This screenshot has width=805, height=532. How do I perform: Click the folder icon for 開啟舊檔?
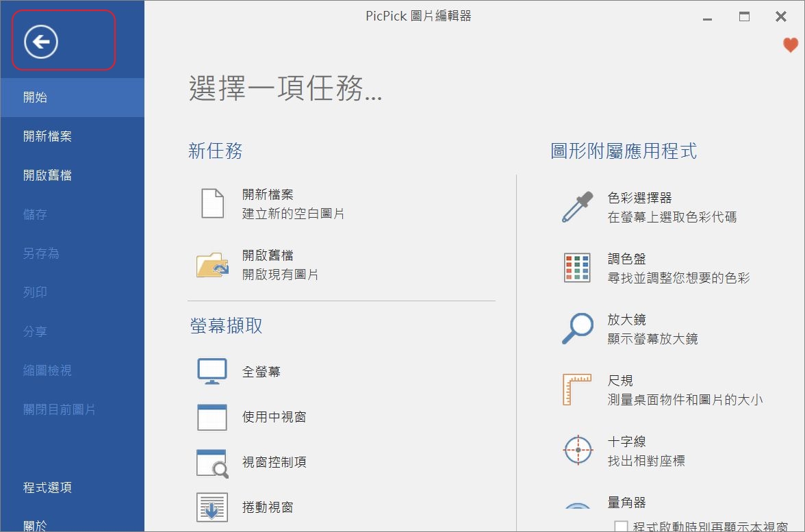(212, 264)
